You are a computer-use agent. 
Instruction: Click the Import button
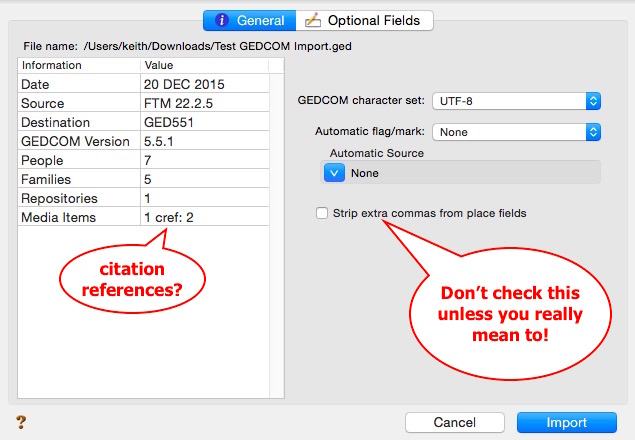[567, 423]
